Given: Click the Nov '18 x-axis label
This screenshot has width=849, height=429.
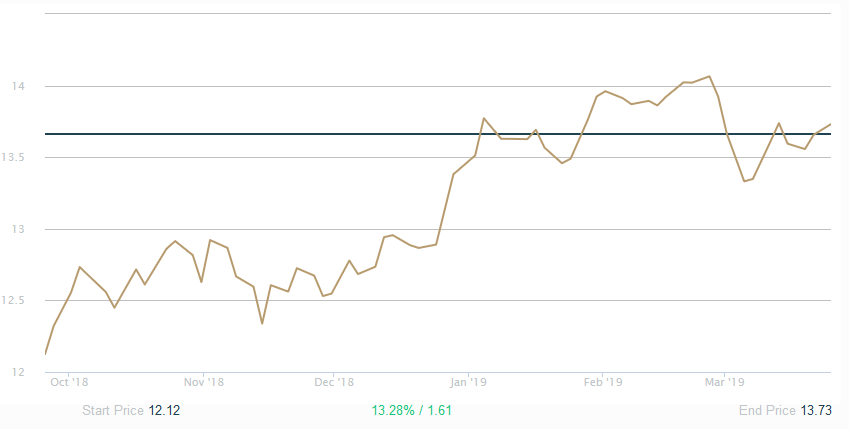Looking at the screenshot, I should pos(203,382).
